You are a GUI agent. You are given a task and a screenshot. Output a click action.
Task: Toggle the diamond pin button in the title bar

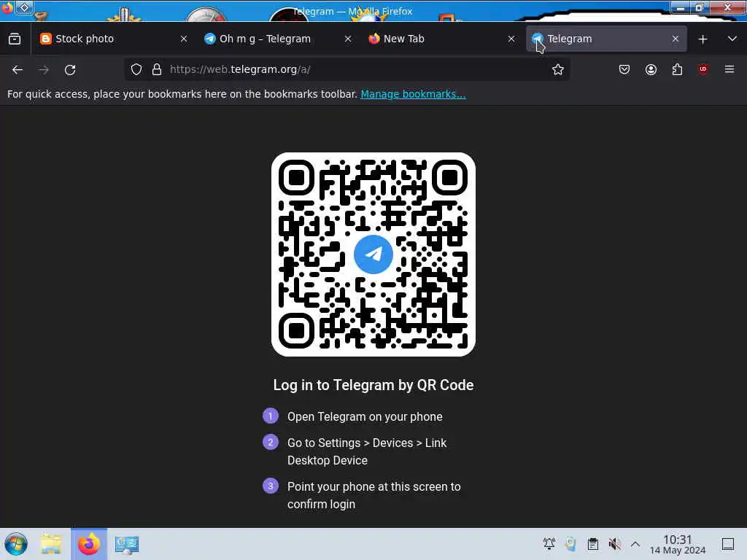pos(24,7)
